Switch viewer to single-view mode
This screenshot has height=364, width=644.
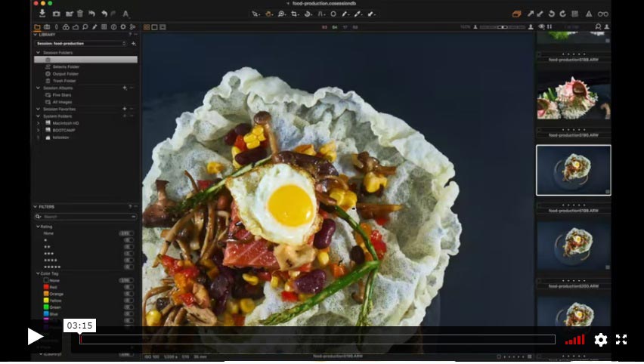click(x=154, y=27)
